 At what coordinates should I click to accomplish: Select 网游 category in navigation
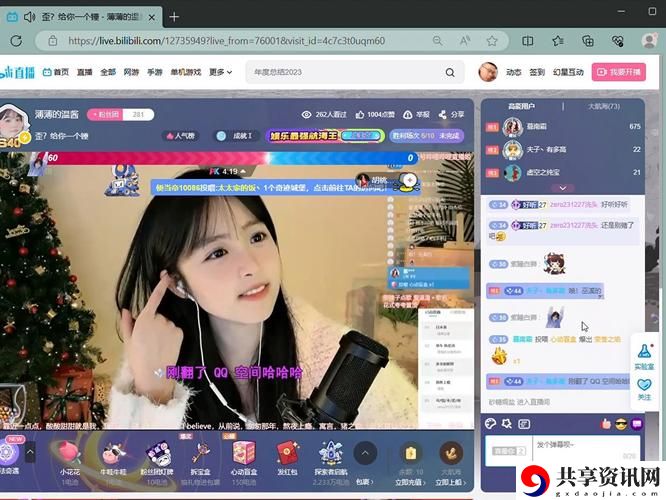pyautogui.click(x=131, y=72)
